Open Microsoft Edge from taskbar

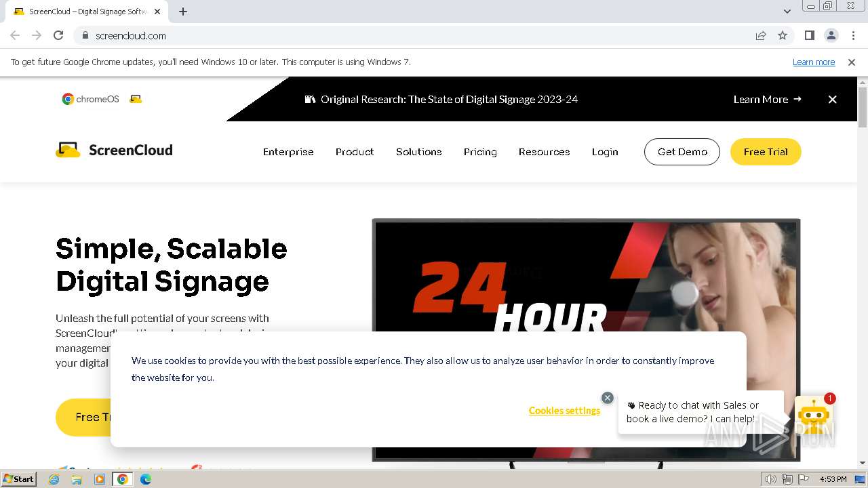coord(145,479)
